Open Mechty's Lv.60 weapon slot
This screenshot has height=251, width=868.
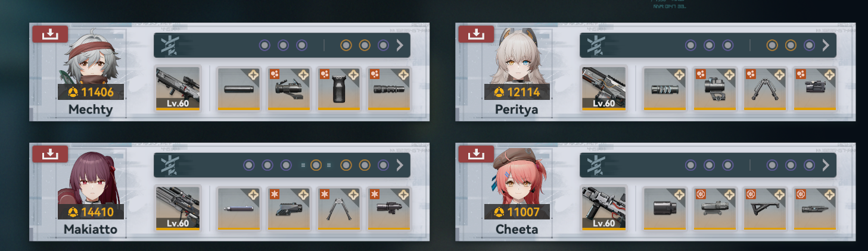pyautogui.click(x=178, y=89)
